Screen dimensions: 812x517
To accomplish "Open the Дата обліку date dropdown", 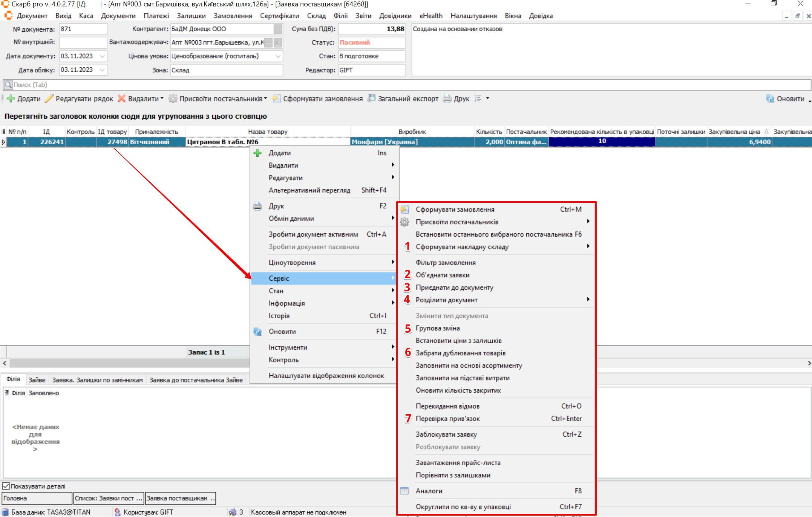I will coord(102,70).
